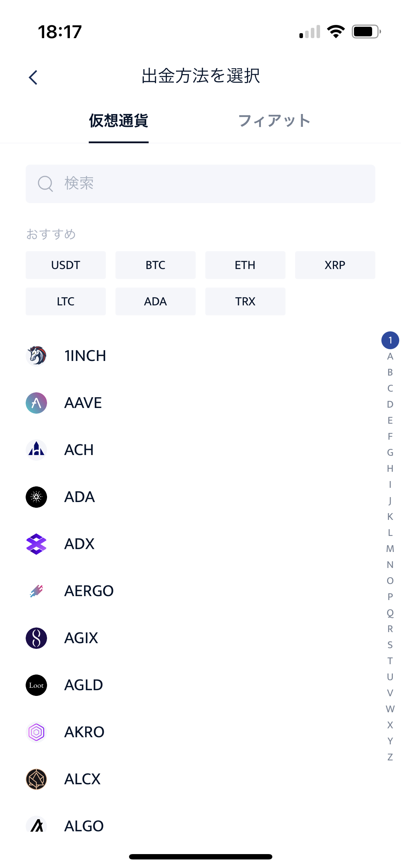Switch to the フィアット tab
Image resolution: width=401 pixels, height=868 pixels.
coord(274,121)
